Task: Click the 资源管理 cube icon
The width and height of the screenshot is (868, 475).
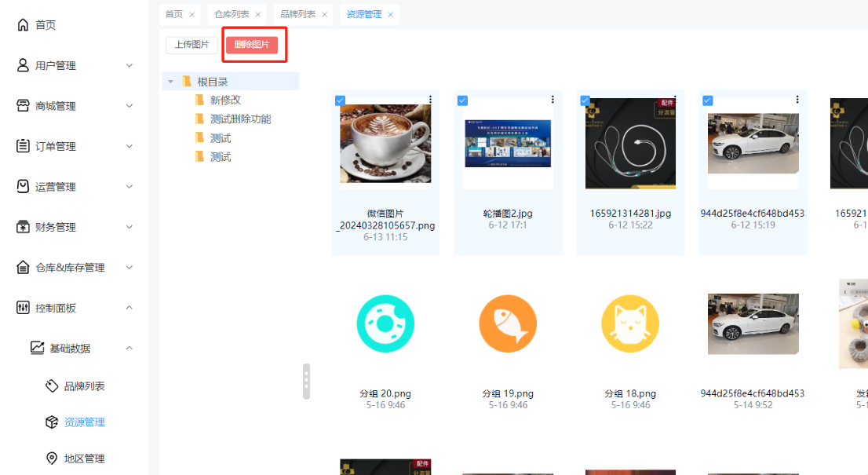Action: (52, 422)
